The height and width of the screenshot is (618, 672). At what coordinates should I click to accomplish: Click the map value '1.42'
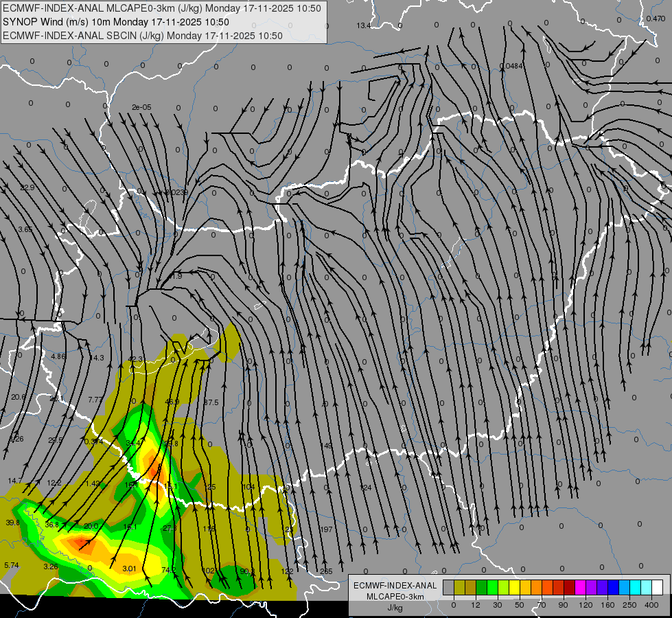tap(93, 484)
